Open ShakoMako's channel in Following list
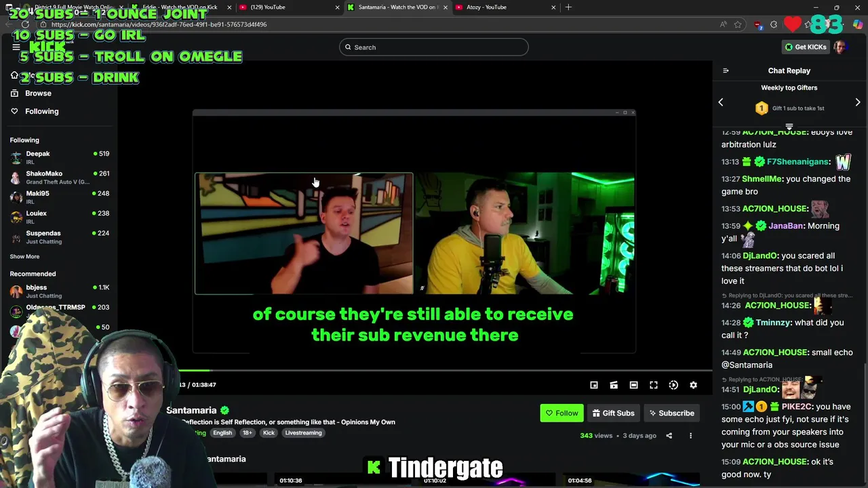 click(x=60, y=177)
